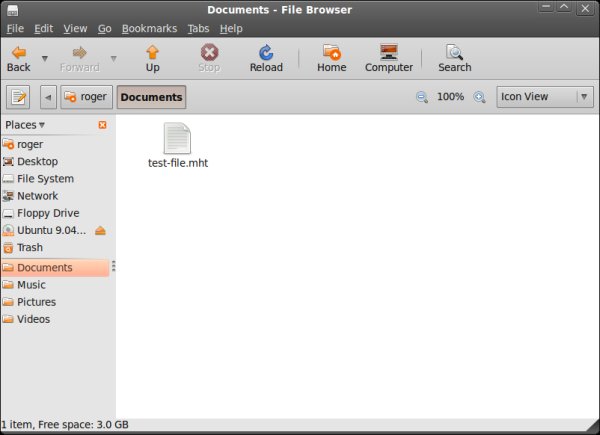The width and height of the screenshot is (600, 435).
Task: Open the Computer location
Action: pyautogui.click(x=389, y=59)
